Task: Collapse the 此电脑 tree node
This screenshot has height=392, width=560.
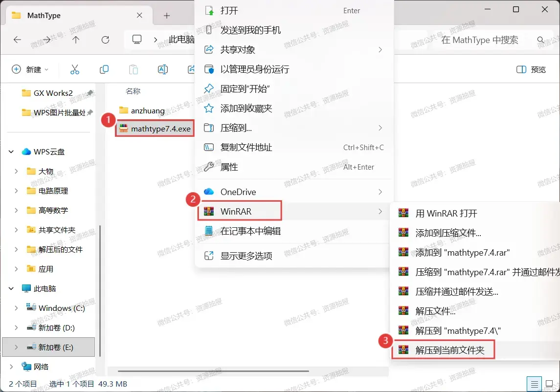Action: click(11, 288)
